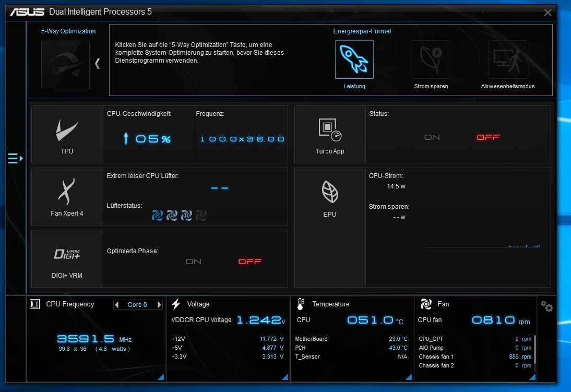Open the 5-Way Optimization gauge tile
This screenshot has width=571, height=392.
tap(66, 65)
